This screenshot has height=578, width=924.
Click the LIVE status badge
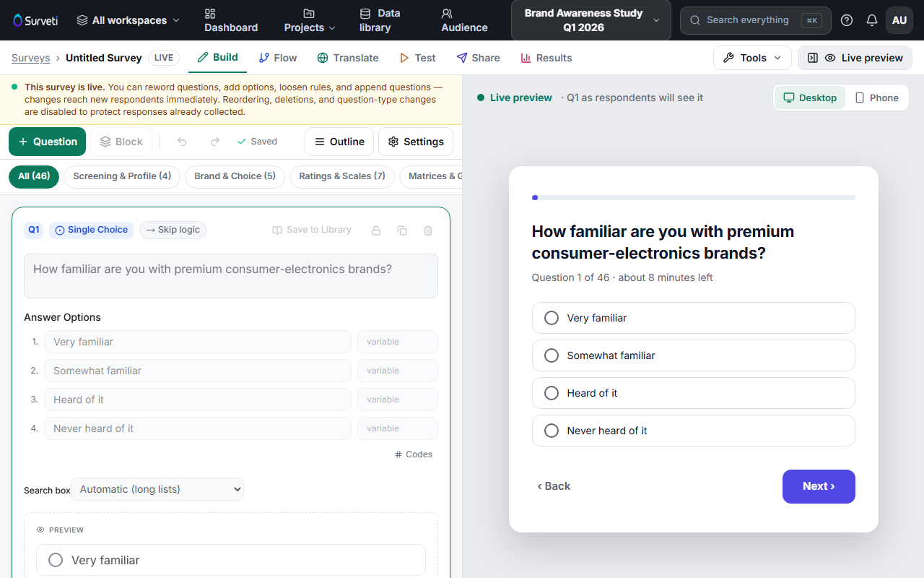tap(164, 58)
